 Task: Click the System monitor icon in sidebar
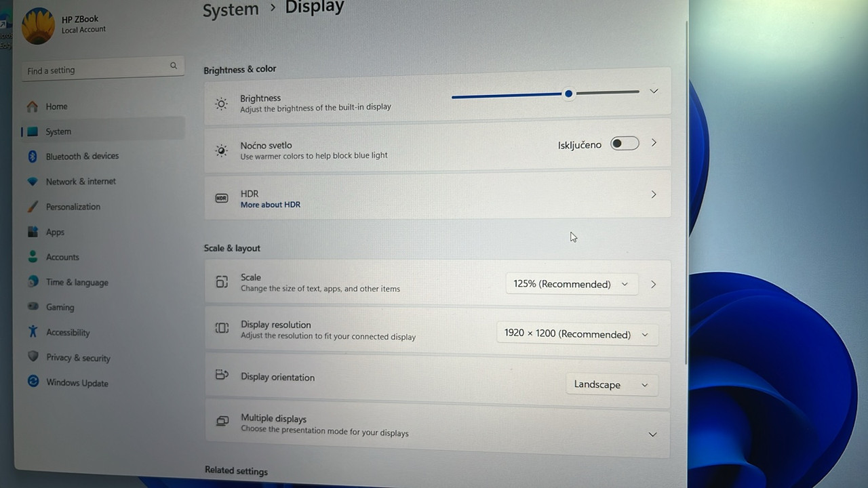click(x=32, y=131)
